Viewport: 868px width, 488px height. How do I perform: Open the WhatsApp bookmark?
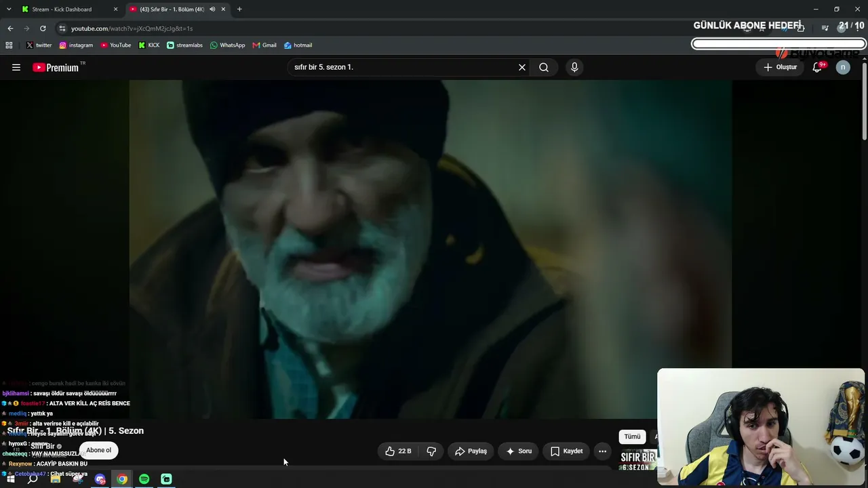coord(227,45)
